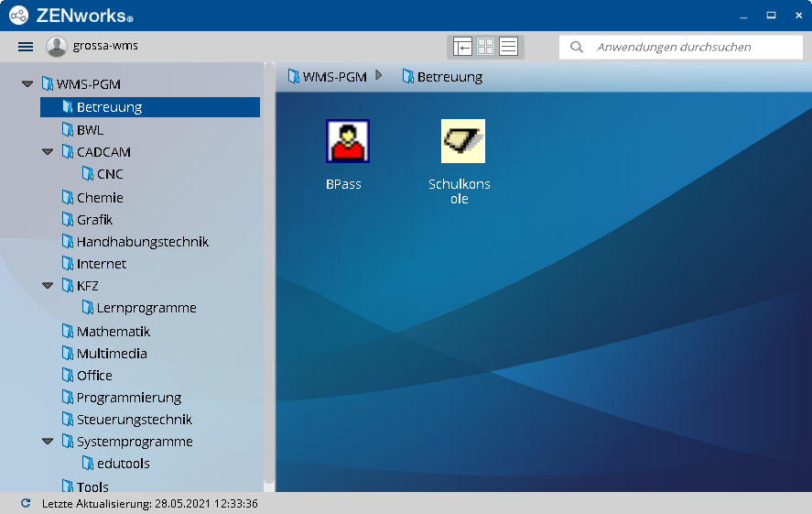Collapse the CADCAM folder

(48, 152)
